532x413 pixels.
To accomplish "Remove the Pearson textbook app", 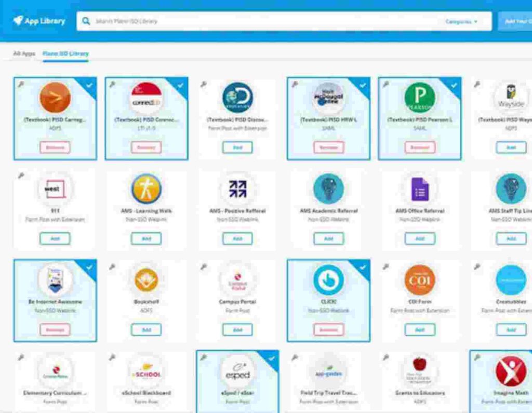I will pyautogui.click(x=420, y=148).
